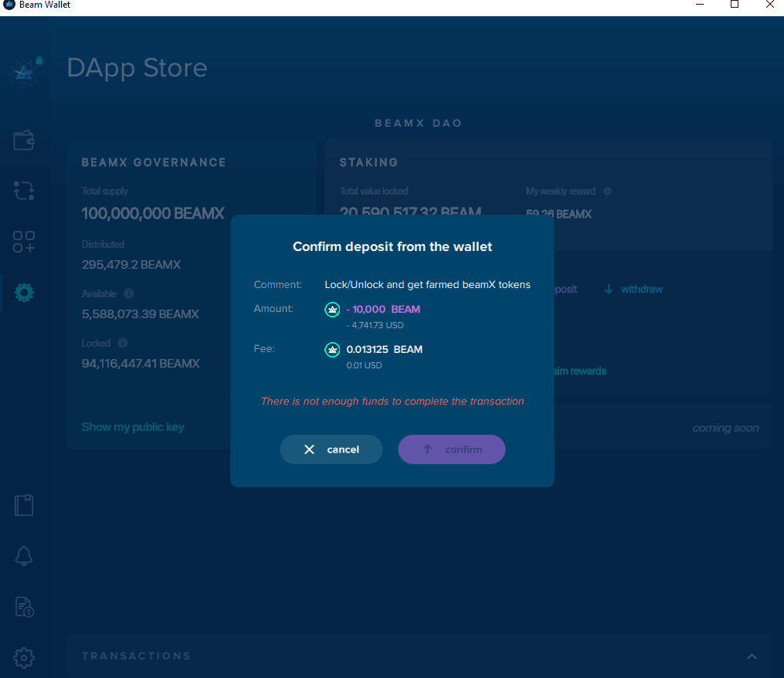Screen dimensions: 784x678
Task: Click the info icon next to Locked
Action: [123, 343]
